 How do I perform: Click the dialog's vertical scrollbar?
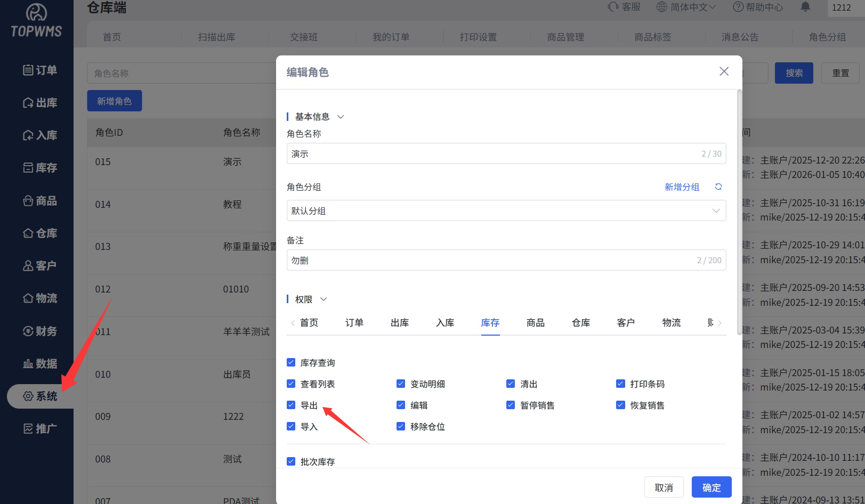(739, 213)
